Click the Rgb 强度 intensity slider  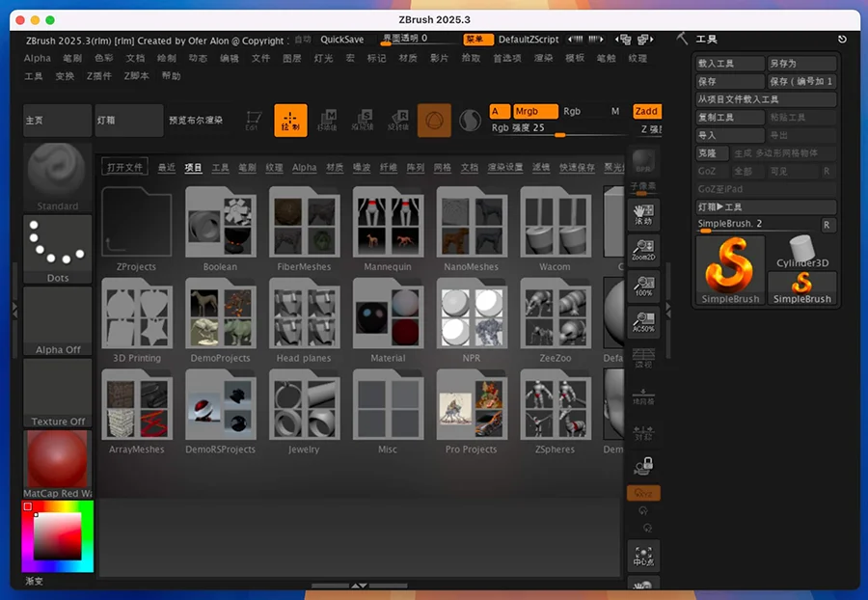click(557, 128)
